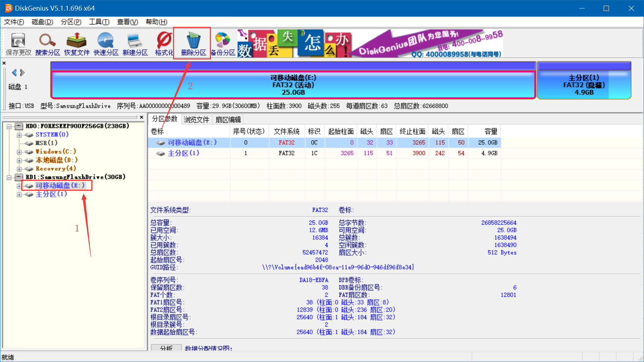Click the Save Changes (保存更改) toolbar icon
Image resolution: width=644 pixels, height=362 pixels.
click(18, 44)
